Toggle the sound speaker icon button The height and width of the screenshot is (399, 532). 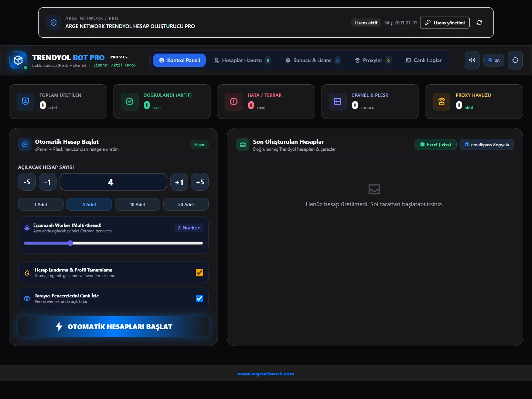(x=472, y=60)
